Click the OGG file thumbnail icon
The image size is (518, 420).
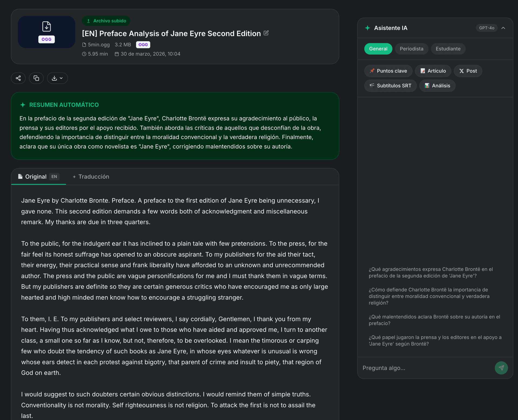coord(46,32)
